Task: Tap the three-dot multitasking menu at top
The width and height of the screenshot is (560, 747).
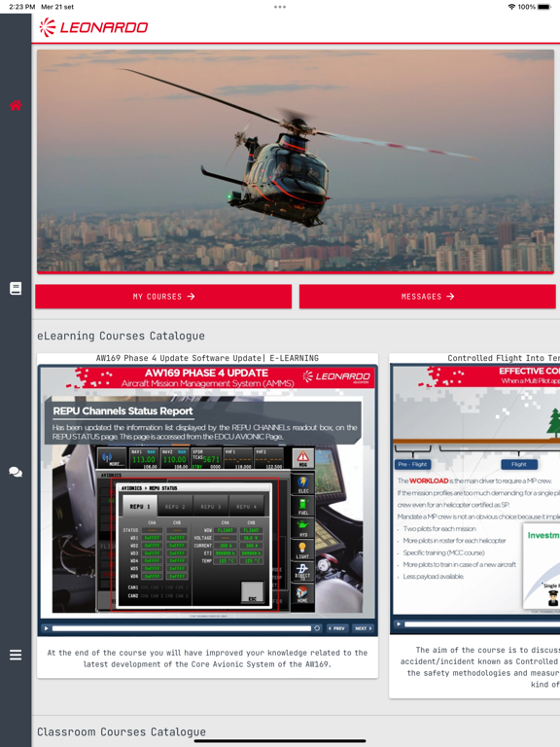Action: point(280,7)
